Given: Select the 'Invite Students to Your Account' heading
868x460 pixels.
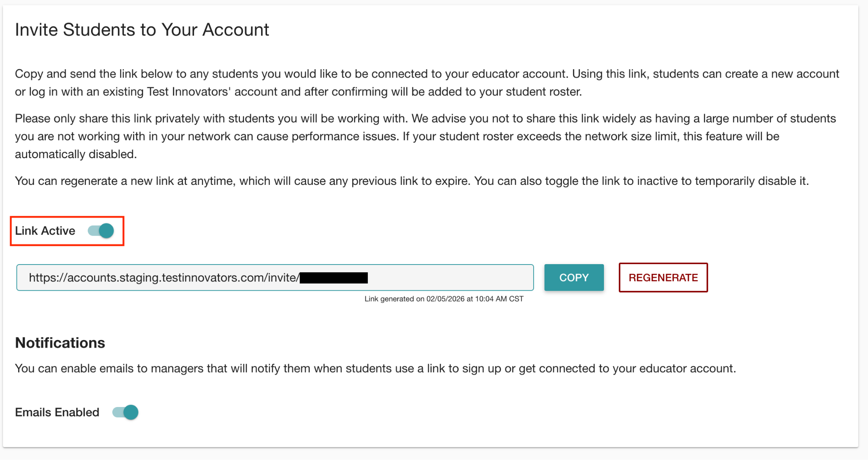Looking at the screenshot, I should [142, 30].
